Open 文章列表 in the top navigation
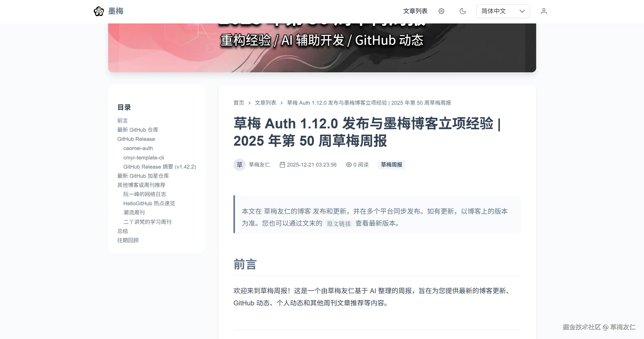This screenshot has width=644, height=339. [x=415, y=11]
